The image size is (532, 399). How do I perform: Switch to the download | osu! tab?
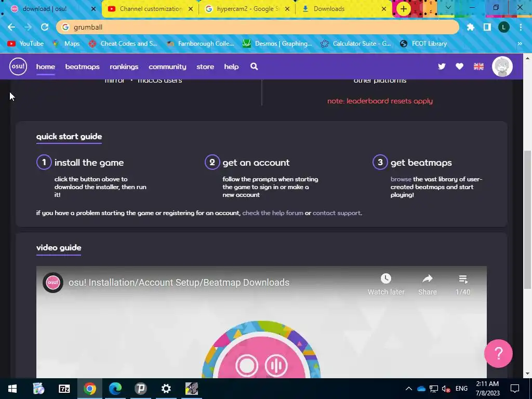[51, 9]
